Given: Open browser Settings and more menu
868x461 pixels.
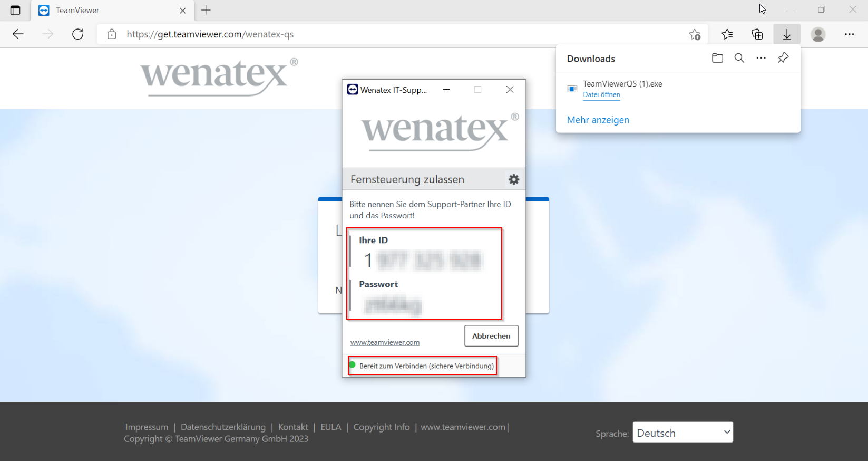Looking at the screenshot, I should coord(849,34).
